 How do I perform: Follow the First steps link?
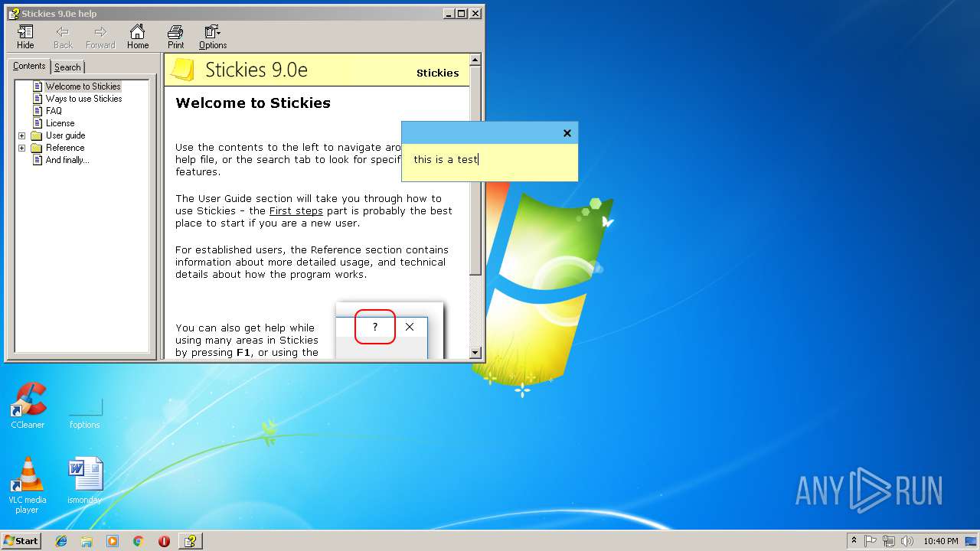tap(296, 210)
